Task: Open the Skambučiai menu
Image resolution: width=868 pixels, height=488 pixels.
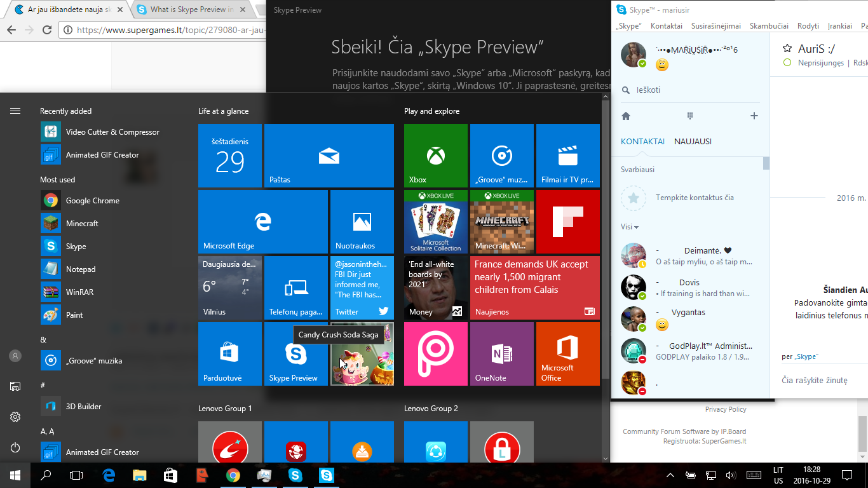Action: click(x=769, y=26)
